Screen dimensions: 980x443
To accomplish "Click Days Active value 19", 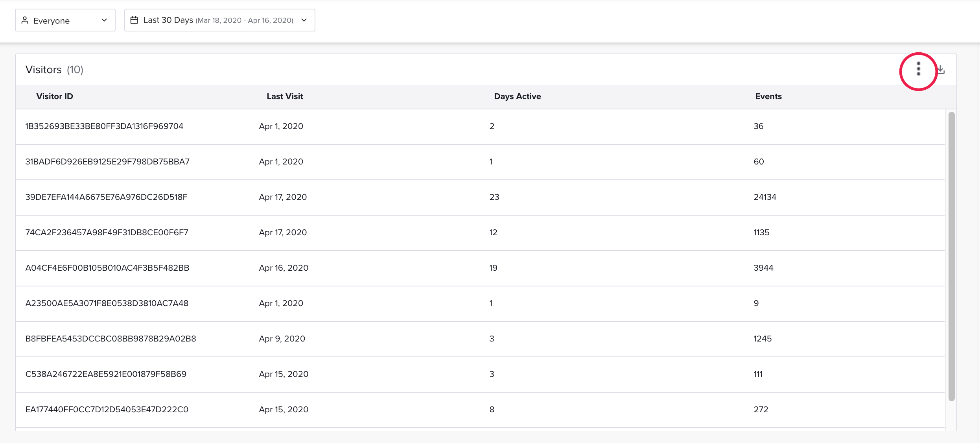I will click(493, 268).
